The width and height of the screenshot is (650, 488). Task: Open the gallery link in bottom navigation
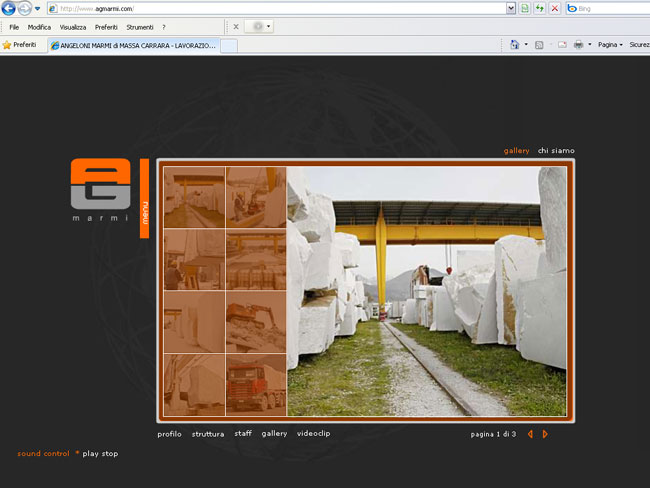(274, 434)
